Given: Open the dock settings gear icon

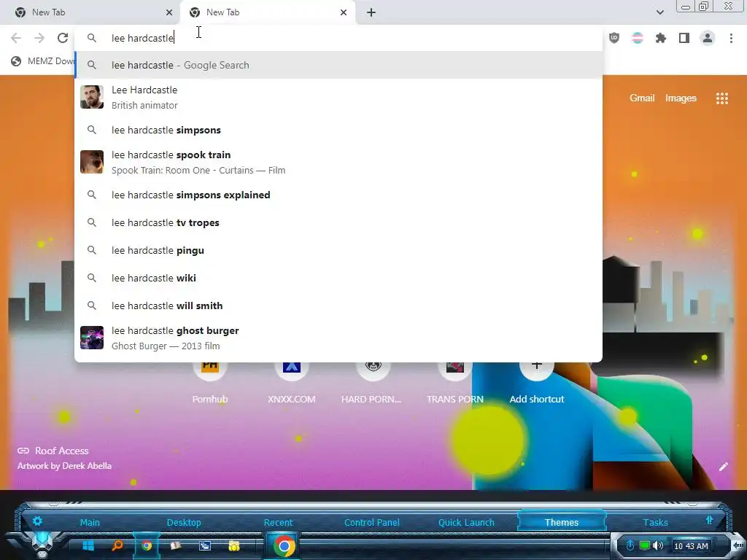Looking at the screenshot, I should (38, 521).
